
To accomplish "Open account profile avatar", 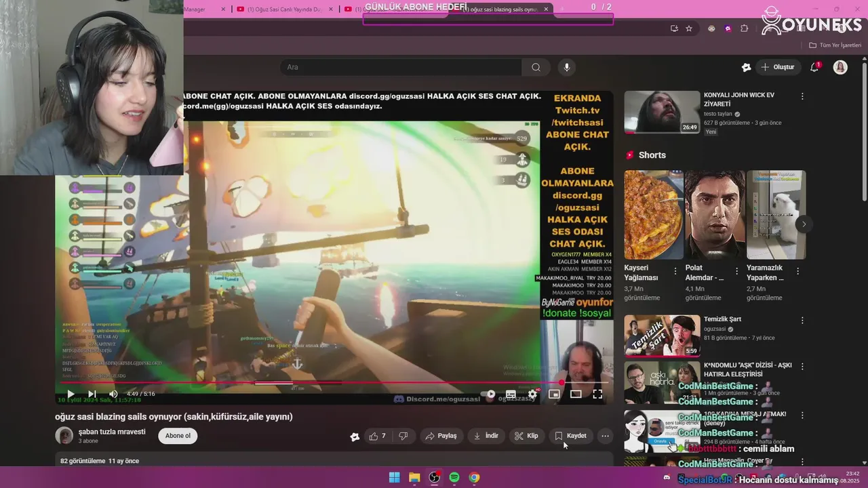I will 840,67.
